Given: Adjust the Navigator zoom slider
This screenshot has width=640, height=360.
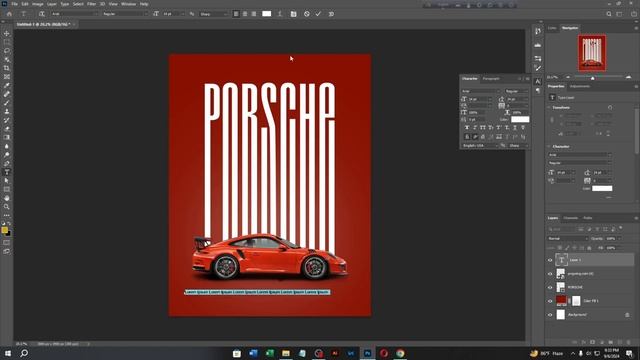Looking at the screenshot, I should coord(592,77).
